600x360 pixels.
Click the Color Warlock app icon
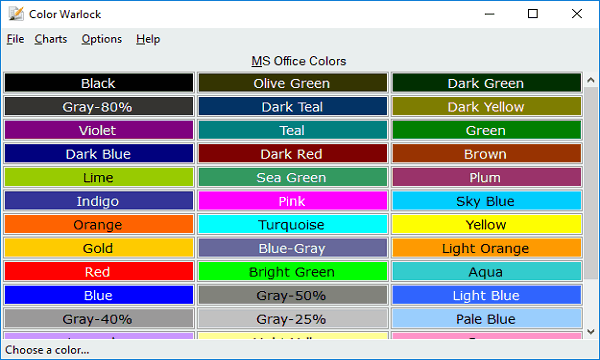coord(16,14)
